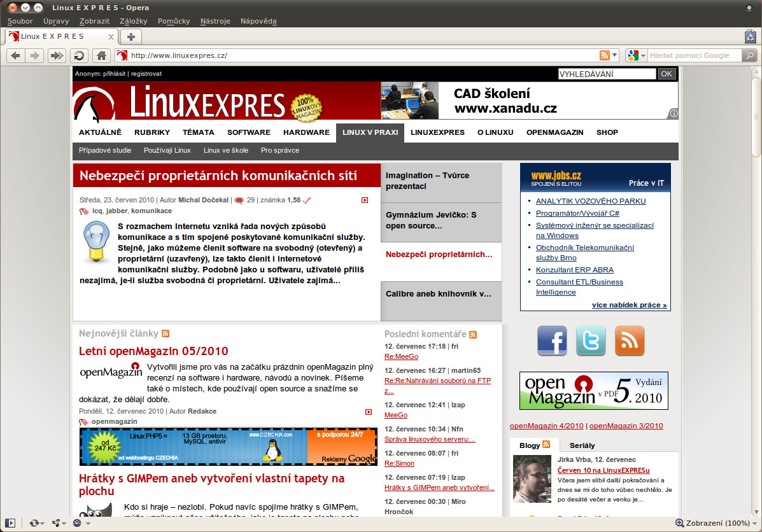Open a new tab with the plus icon
Screen dimensions: 762x532
(x=131, y=36)
